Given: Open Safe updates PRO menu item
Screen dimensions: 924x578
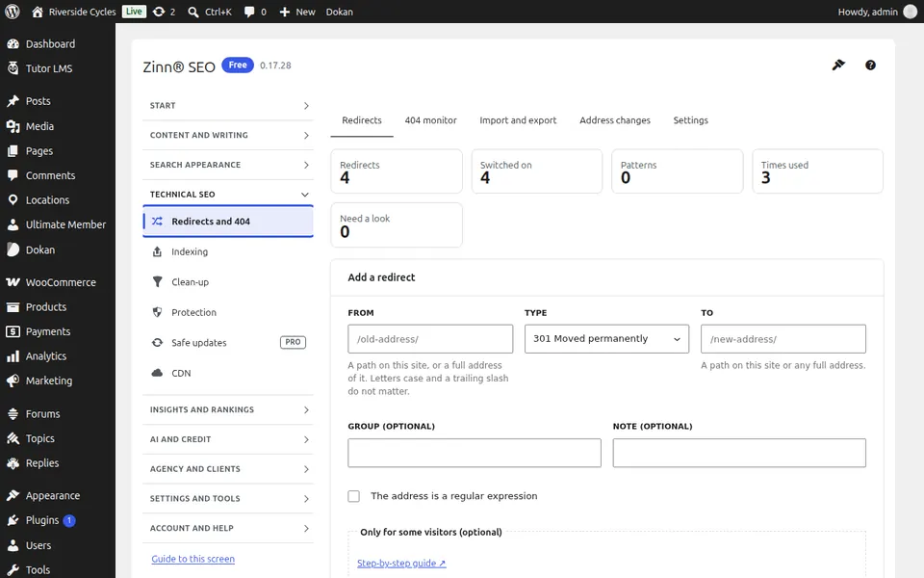Looking at the screenshot, I should click(x=228, y=343).
